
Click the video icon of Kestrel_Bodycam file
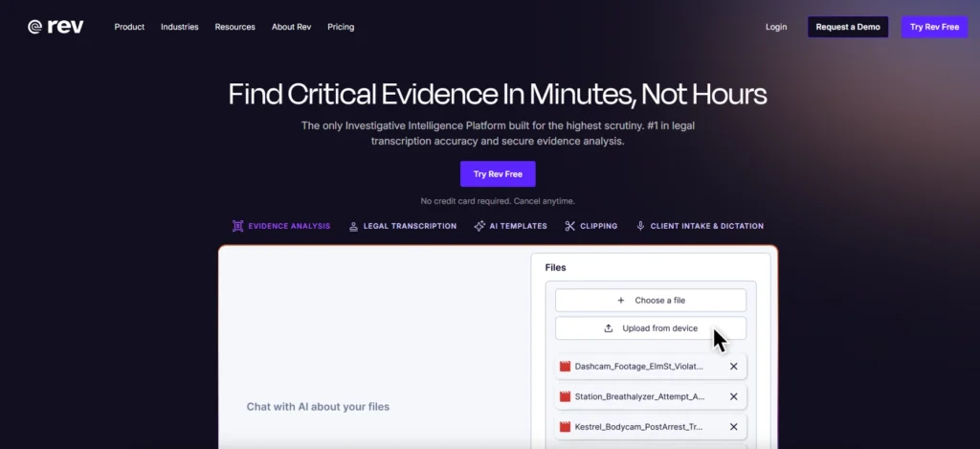pyautogui.click(x=565, y=426)
